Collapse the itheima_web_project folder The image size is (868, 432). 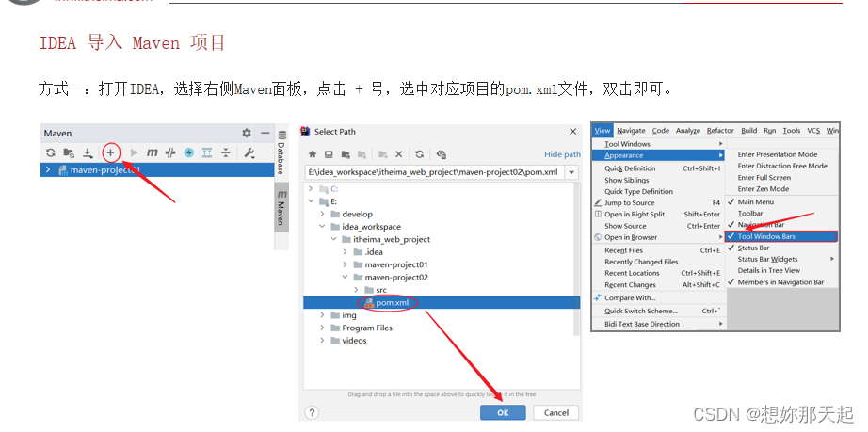333,239
